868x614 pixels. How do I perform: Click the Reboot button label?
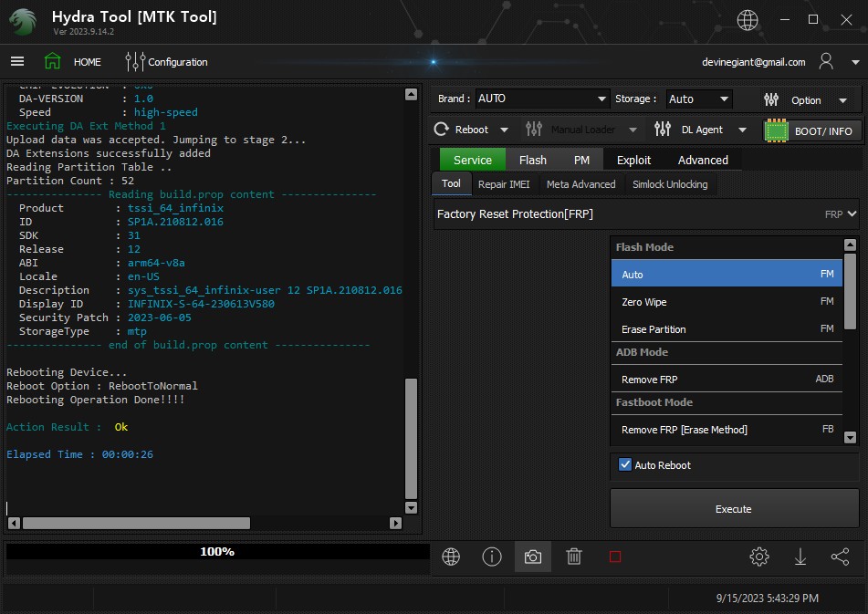(472, 130)
